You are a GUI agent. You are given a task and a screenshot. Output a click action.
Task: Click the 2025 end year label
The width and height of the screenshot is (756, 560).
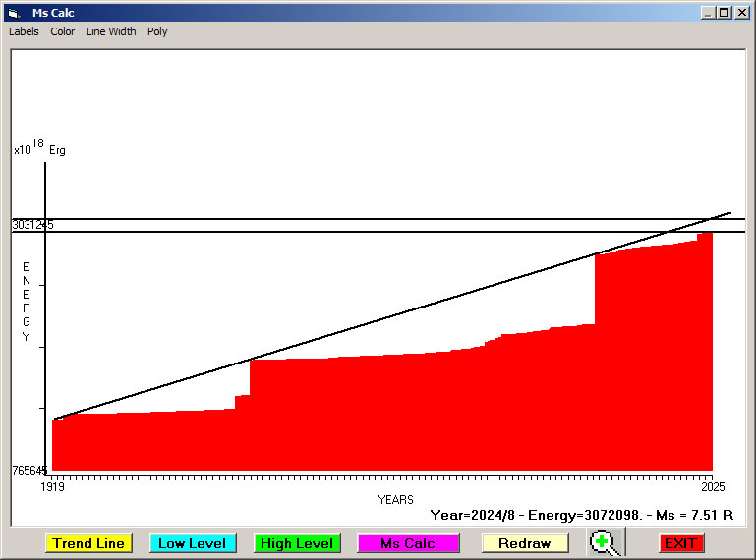711,486
